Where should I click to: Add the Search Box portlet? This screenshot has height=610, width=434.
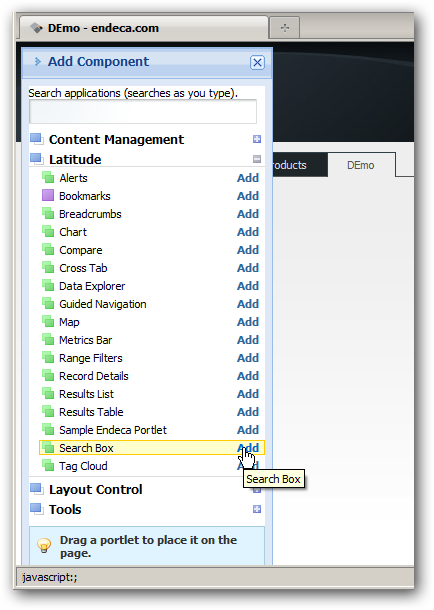(x=248, y=448)
